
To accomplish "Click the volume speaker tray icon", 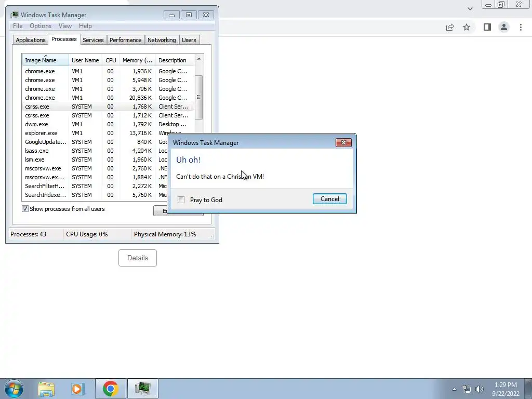I will click(480, 389).
